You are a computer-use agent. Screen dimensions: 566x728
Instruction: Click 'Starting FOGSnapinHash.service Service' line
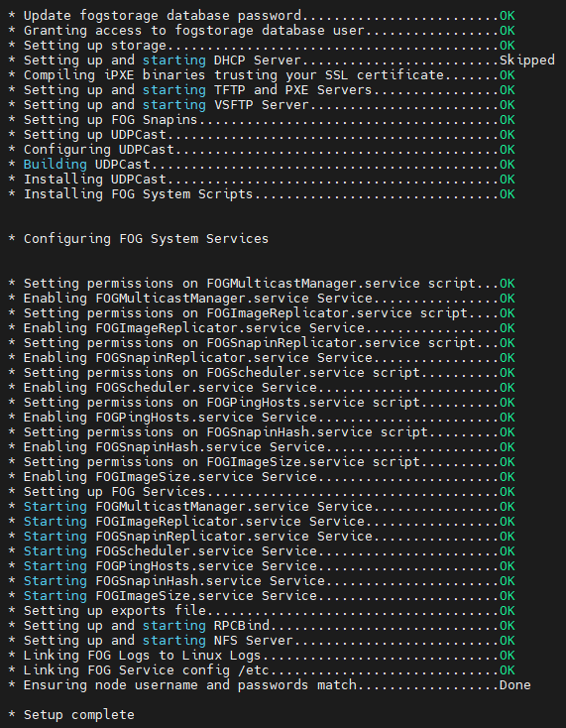click(x=262, y=580)
